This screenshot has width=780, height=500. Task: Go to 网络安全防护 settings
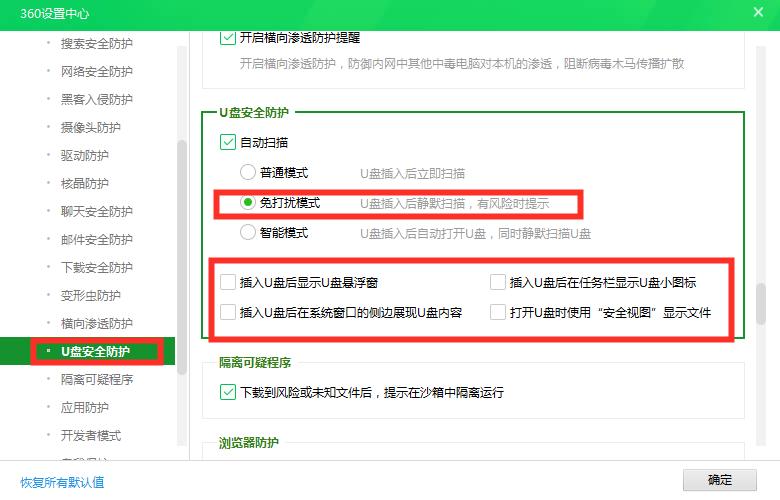[97, 72]
